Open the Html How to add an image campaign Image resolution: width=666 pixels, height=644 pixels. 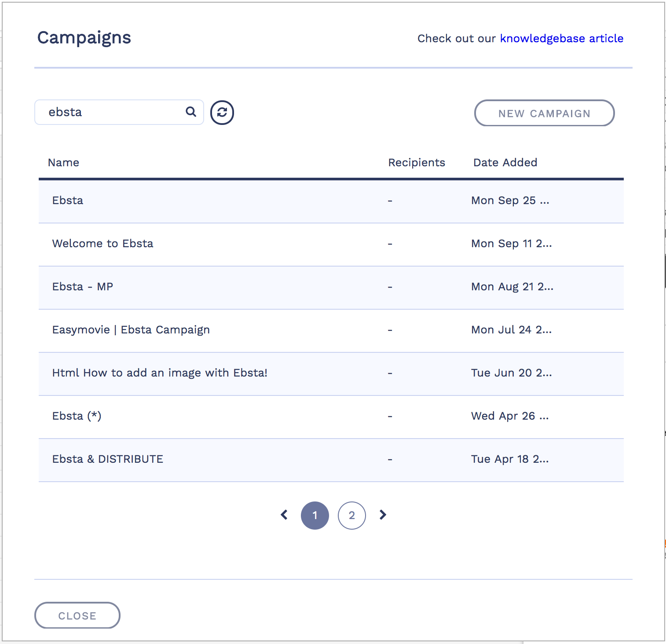point(160,373)
